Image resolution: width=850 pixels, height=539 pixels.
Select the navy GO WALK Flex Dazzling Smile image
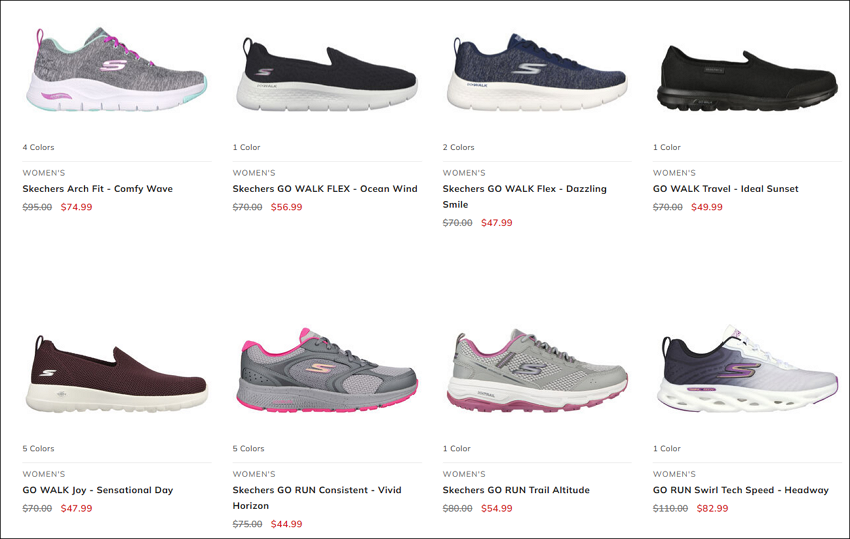coord(537,72)
